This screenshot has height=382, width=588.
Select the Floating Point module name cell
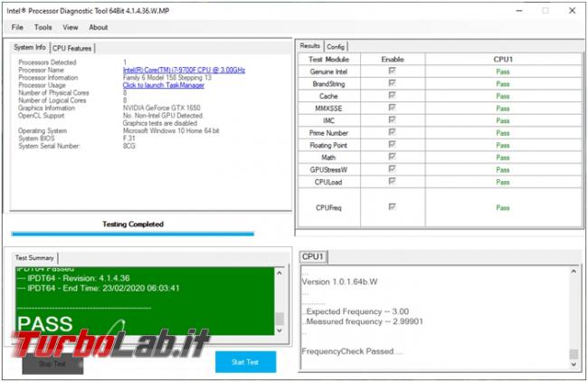point(329,145)
